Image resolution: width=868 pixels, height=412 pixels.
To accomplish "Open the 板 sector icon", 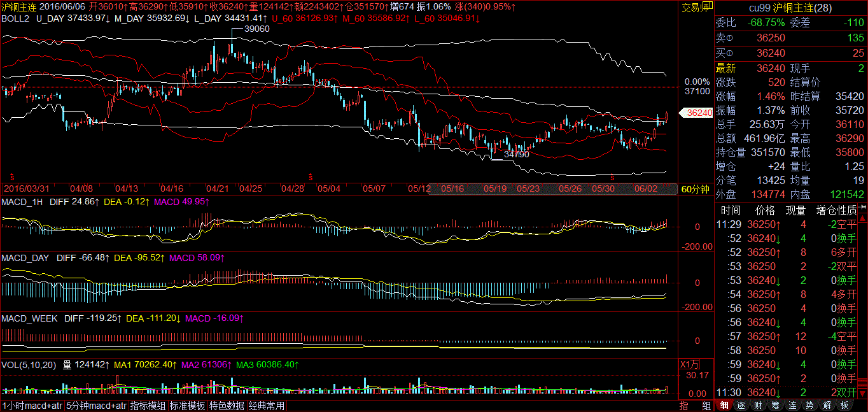I will tap(844, 406).
